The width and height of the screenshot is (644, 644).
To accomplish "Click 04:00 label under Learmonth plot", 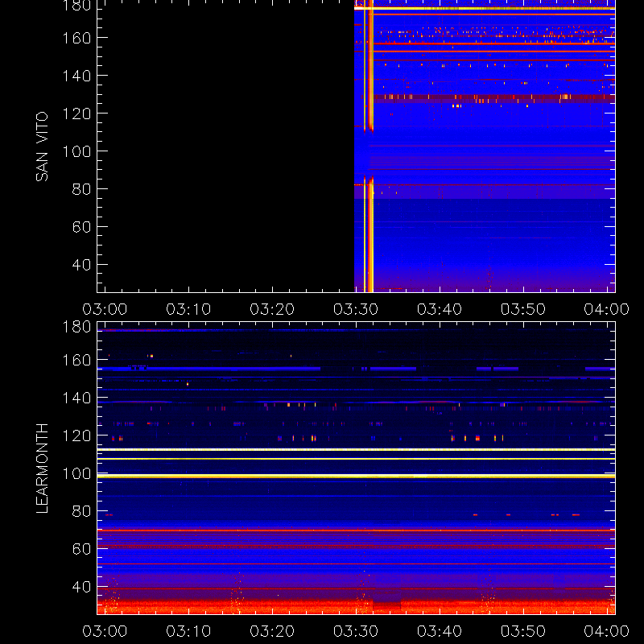I will [607, 631].
